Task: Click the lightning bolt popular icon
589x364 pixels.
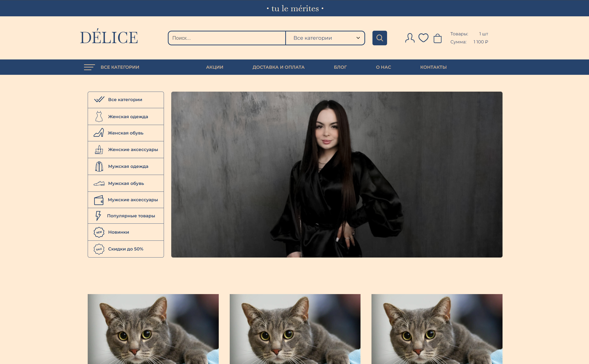Action: click(98, 216)
